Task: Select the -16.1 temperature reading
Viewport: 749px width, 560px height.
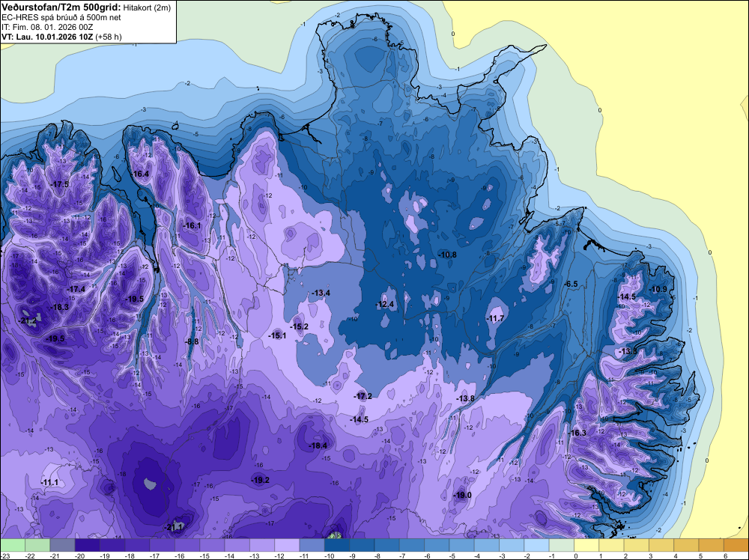Action: click(x=192, y=225)
